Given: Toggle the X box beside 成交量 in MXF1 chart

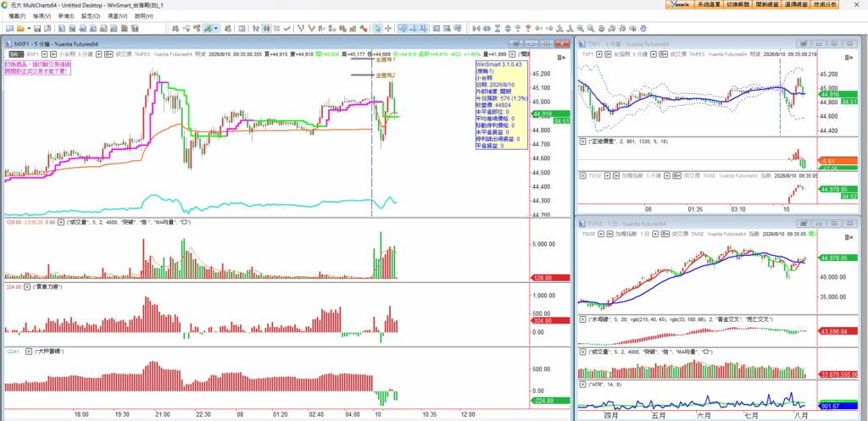Looking at the screenshot, I should pos(63,223).
